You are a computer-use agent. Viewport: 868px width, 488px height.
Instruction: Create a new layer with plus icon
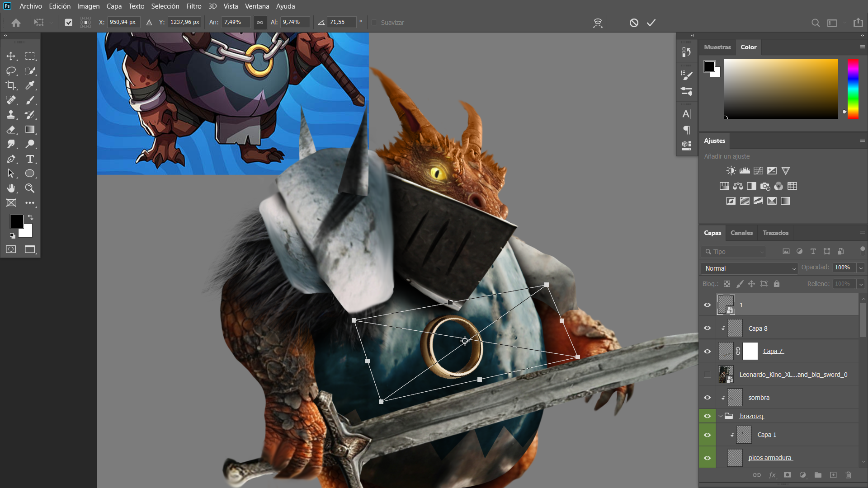pos(833,475)
